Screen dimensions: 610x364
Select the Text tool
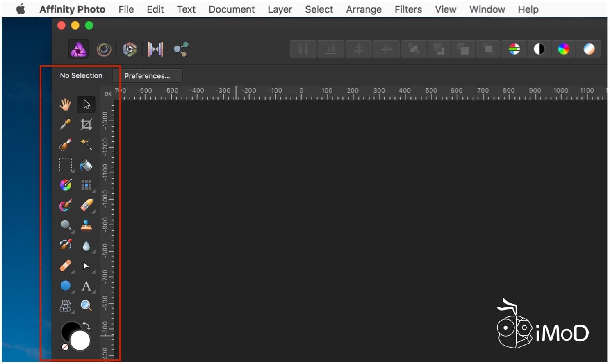click(x=86, y=286)
